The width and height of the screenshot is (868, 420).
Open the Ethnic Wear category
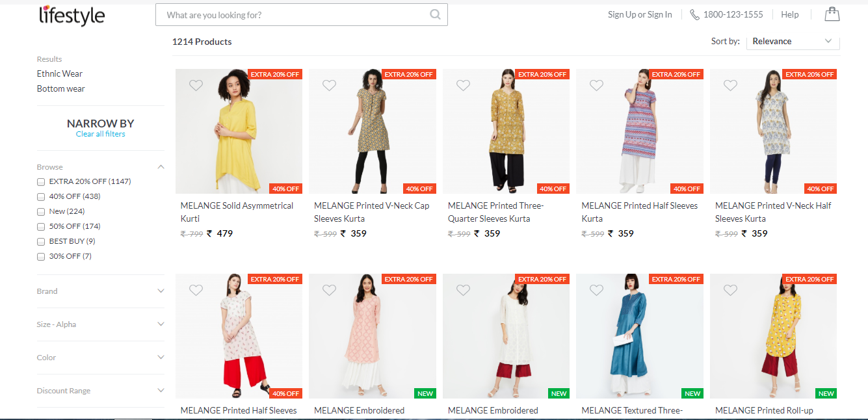(x=60, y=73)
